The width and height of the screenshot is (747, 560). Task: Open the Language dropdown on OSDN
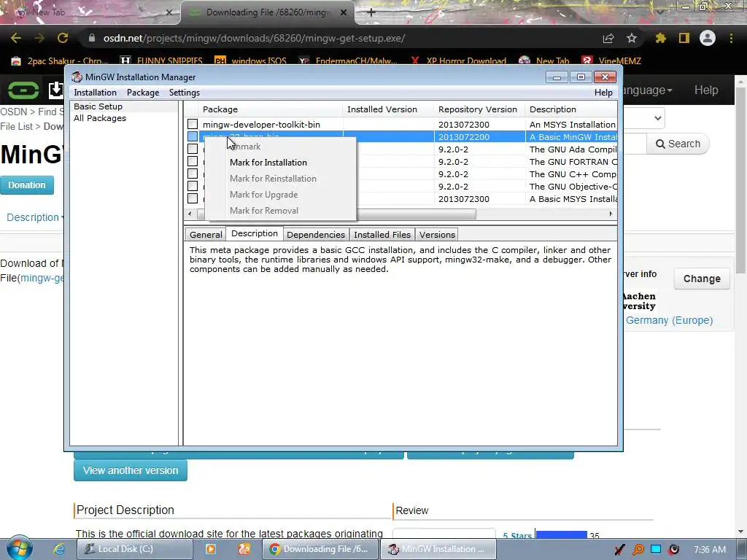pos(647,90)
